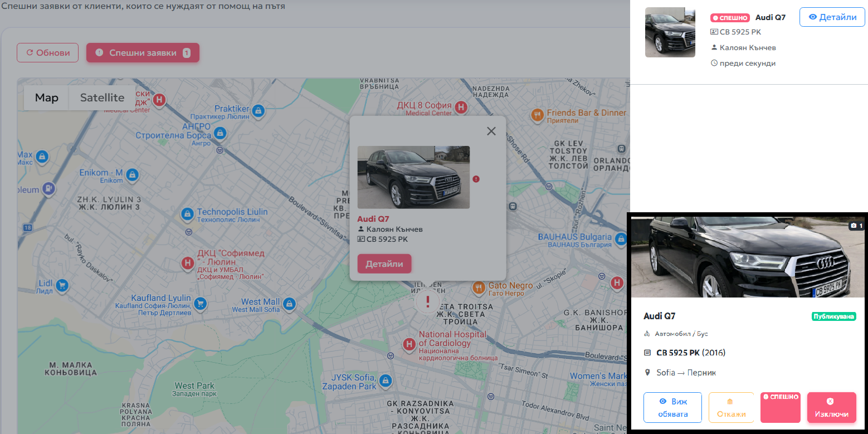The width and height of the screenshot is (868, 434).
Task: Toggle the СПЕШНО button on listing card
Action: [781, 408]
